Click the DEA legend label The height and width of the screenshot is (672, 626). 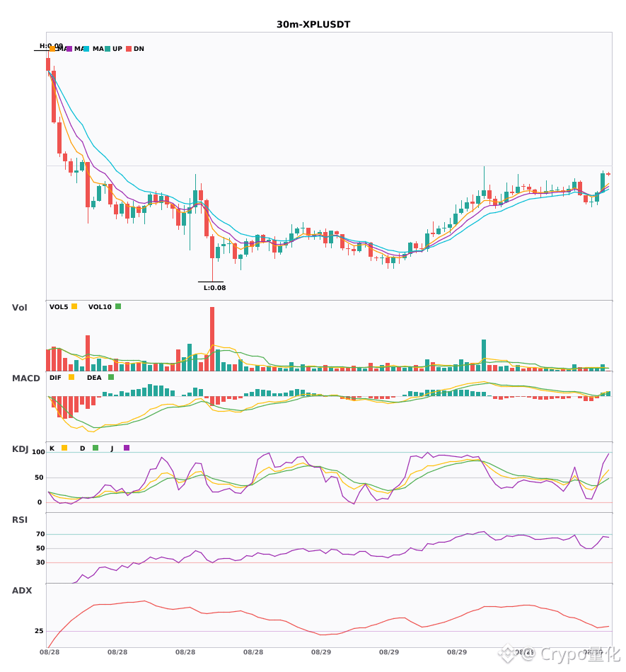point(94,378)
